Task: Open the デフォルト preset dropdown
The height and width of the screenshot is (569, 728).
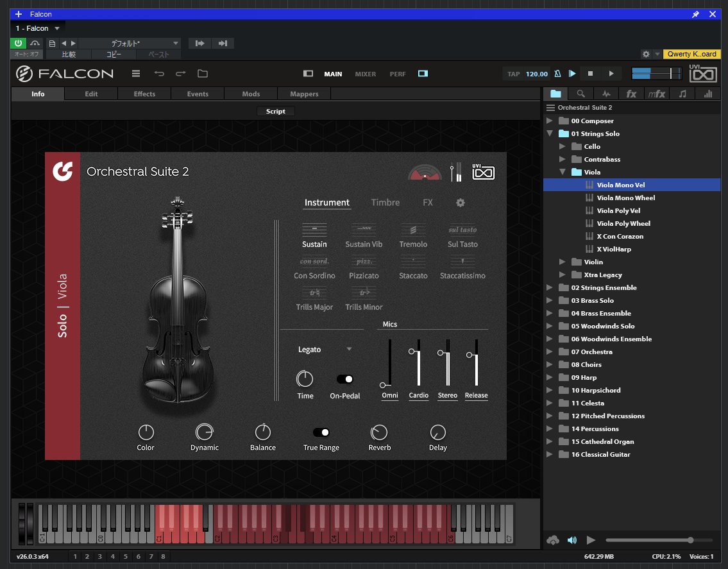Action: [x=128, y=43]
